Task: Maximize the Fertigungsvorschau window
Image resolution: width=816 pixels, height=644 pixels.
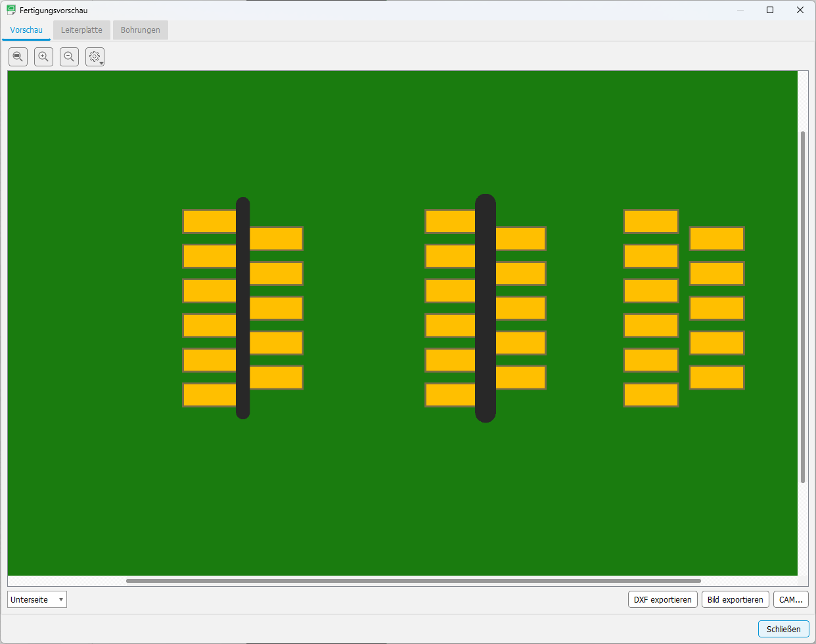Action: click(770, 10)
